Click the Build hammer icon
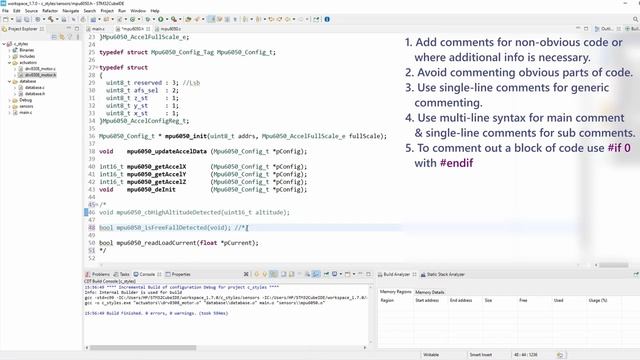Screen dimensions: 640x360 51,19
